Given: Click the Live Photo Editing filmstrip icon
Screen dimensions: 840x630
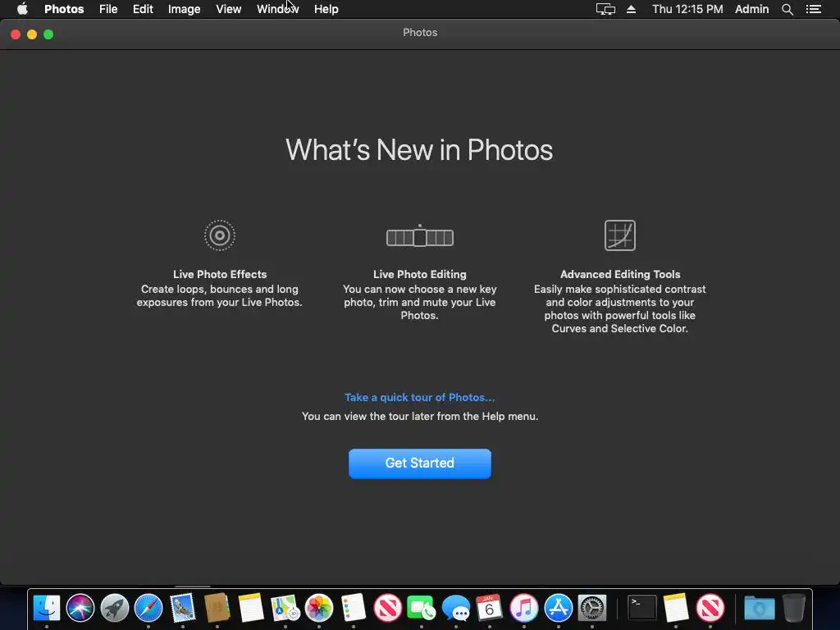Looking at the screenshot, I should coord(419,235).
